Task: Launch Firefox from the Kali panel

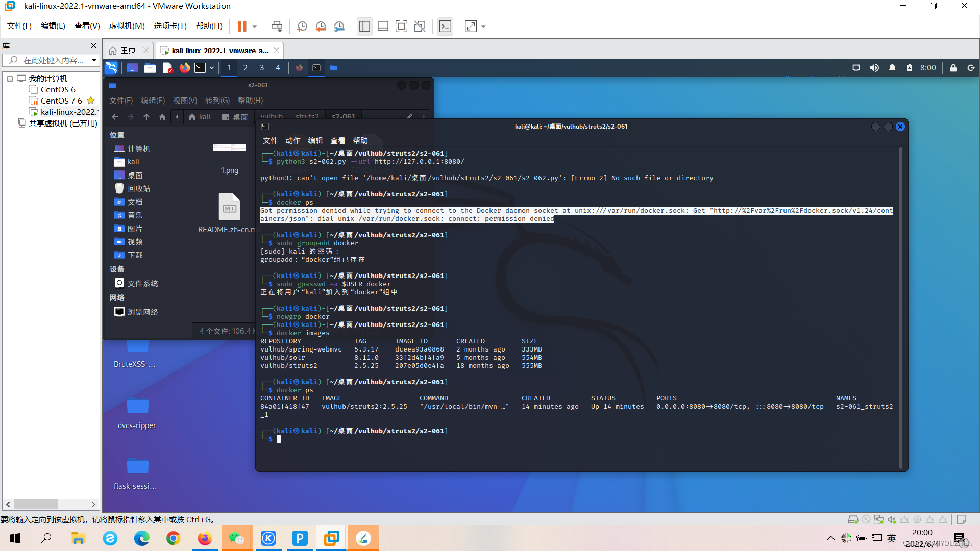Action: (x=184, y=68)
